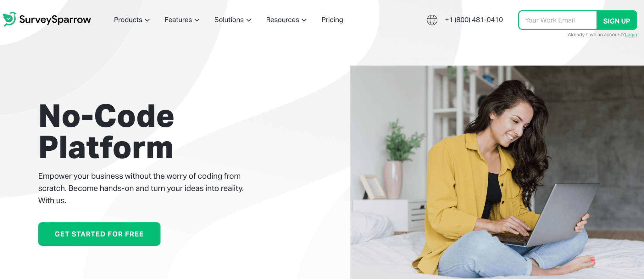Expand the Features chevron arrow
This screenshot has height=279, width=644.
coord(197,20)
